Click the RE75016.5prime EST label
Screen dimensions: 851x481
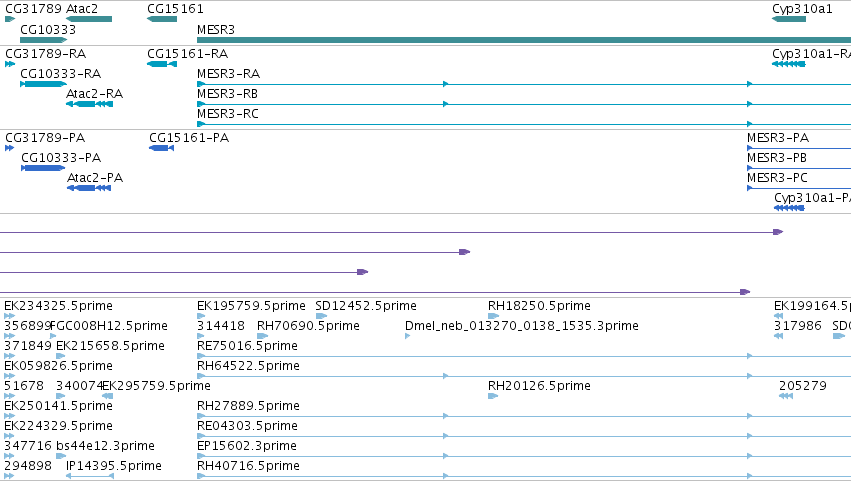click(247, 346)
